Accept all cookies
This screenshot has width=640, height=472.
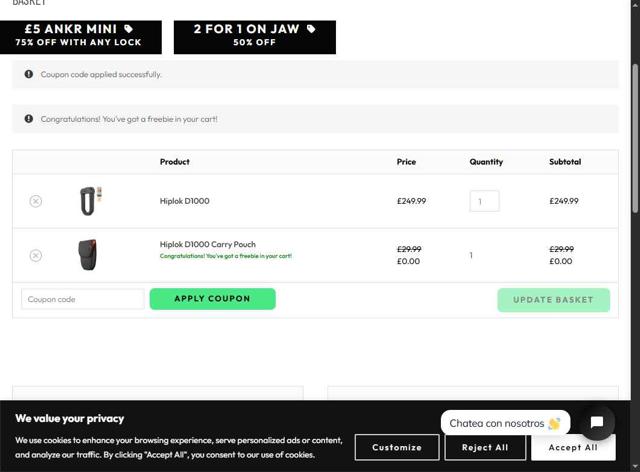coord(573,448)
